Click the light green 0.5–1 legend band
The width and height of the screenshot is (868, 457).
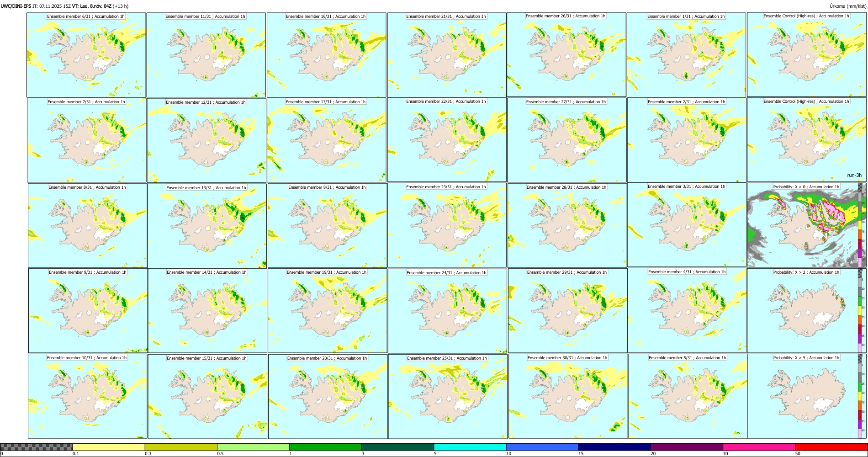click(253, 447)
